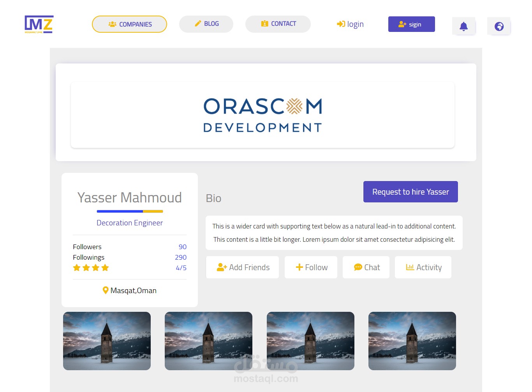Open the fourth gallery tower thumbnail
The width and height of the screenshot is (532, 392).
(x=412, y=341)
